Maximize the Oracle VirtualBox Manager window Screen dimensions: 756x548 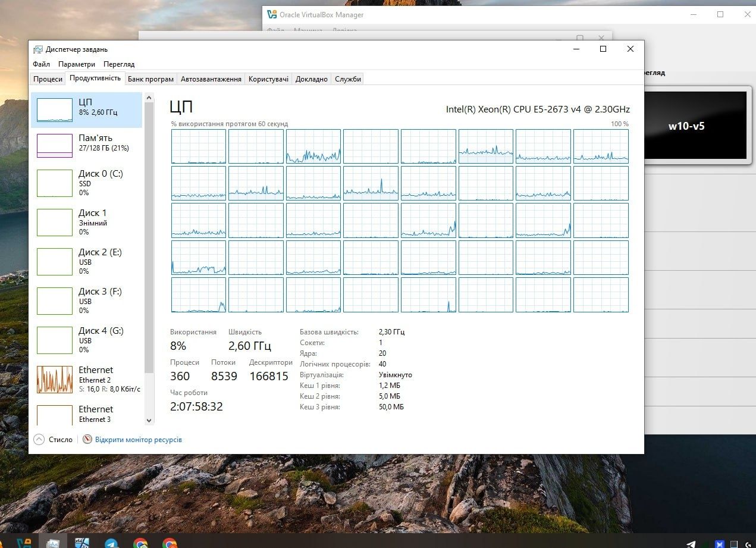pyautogui.click(x=720, y=14)
